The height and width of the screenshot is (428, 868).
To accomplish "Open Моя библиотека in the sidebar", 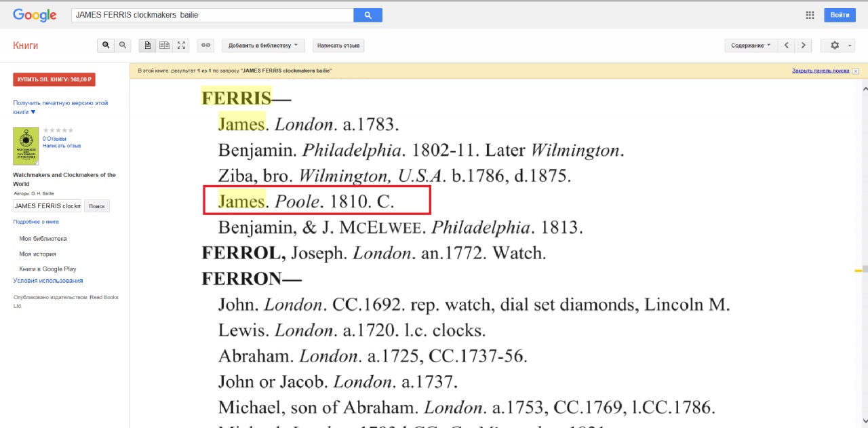I will click(43, 239).
